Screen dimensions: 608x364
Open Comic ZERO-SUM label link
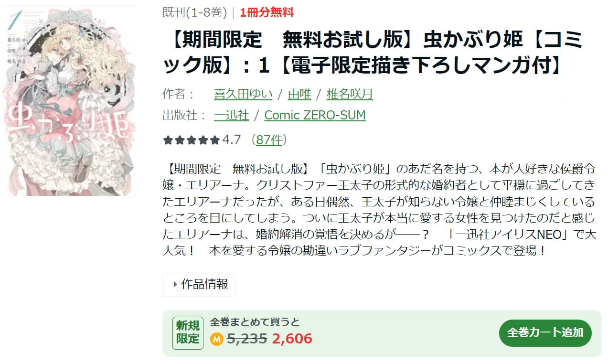point(315,115)
